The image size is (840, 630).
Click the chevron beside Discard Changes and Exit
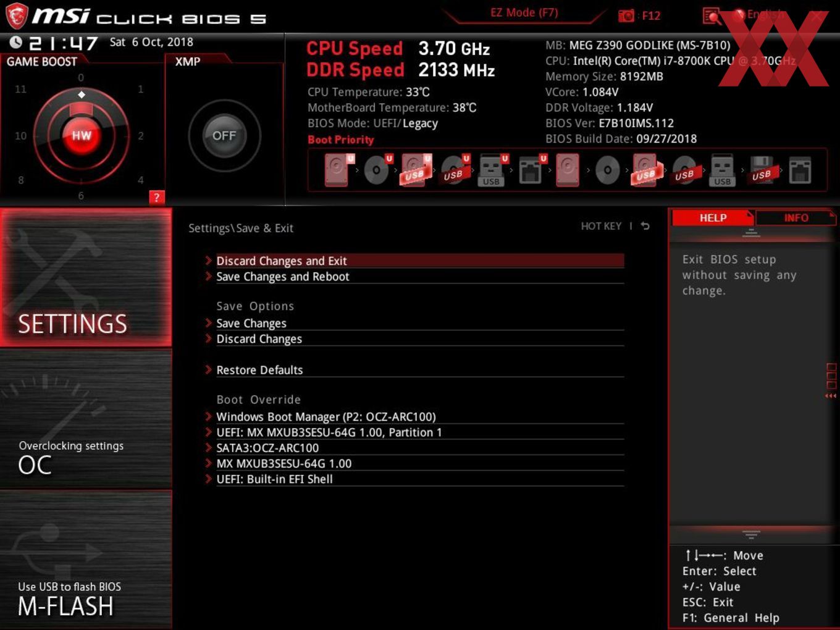tap(209, 261)
